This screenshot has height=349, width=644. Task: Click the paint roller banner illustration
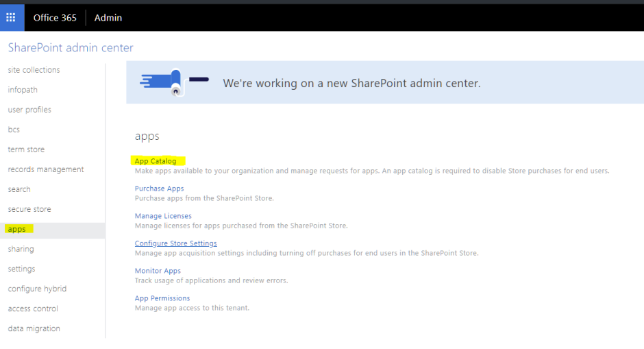[173, 82]
